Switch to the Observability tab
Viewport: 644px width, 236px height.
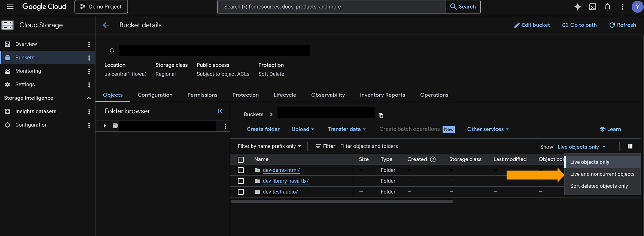(x=328, y=95)
